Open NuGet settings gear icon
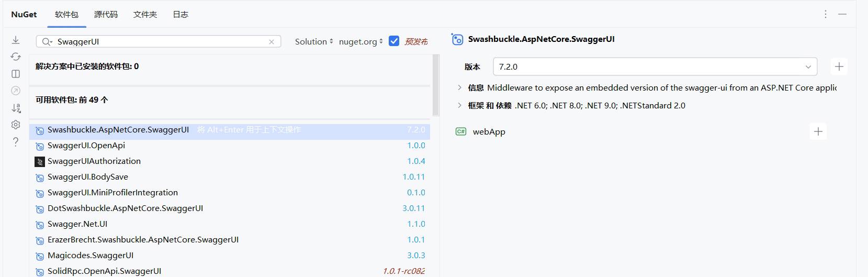This screenshot has height=277, width=868. (x=16, y=125)
